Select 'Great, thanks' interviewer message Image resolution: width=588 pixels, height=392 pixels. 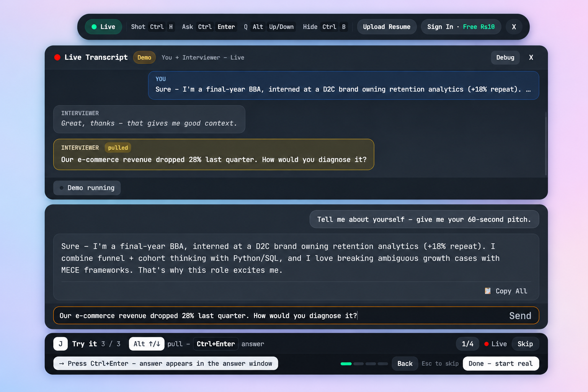pos(149,119)
